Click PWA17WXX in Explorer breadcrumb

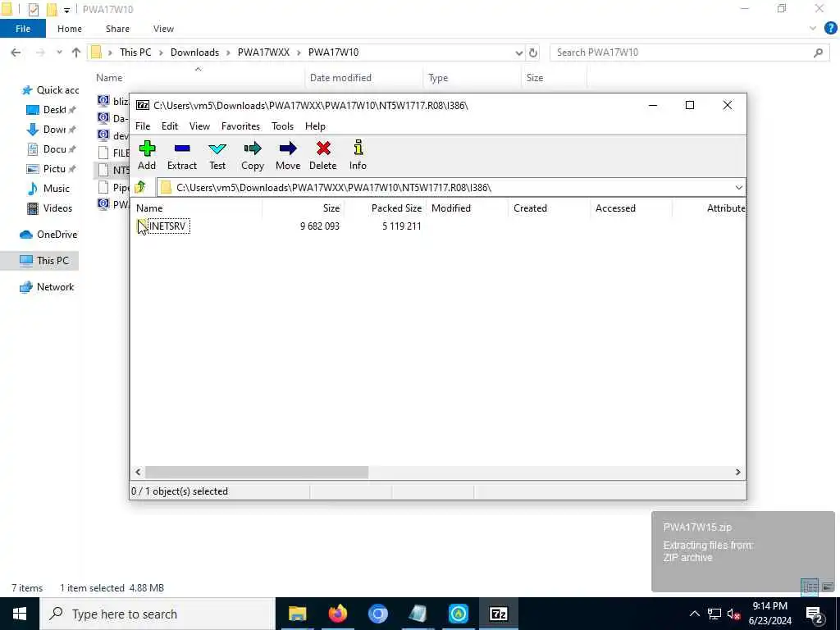(x=263, y=52)
